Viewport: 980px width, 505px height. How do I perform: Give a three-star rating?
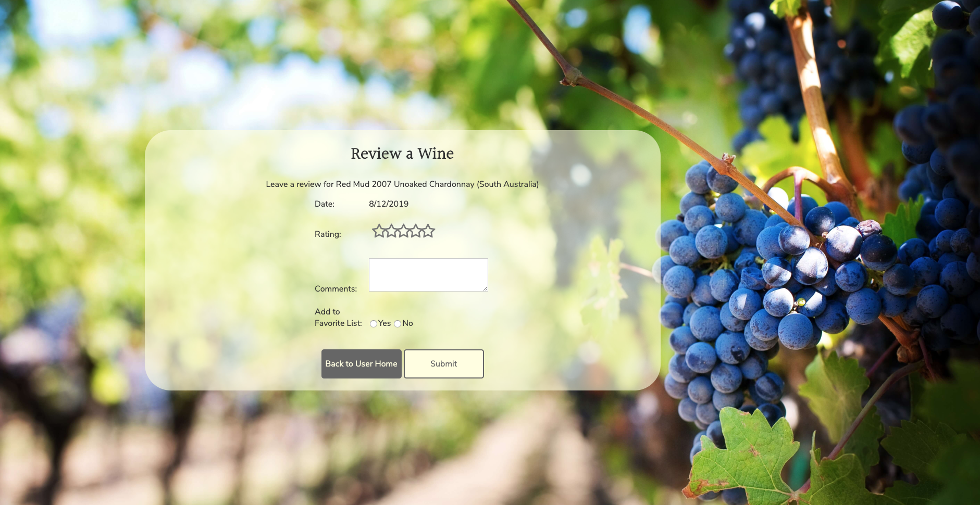[x=404, y=231]
